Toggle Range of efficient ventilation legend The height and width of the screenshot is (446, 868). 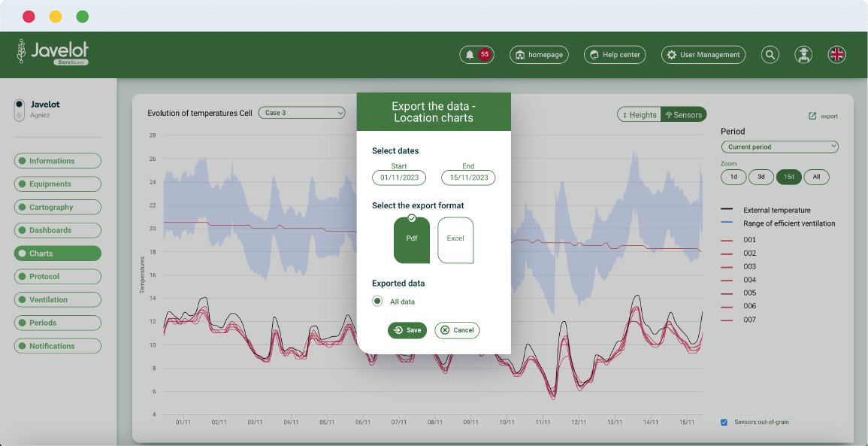click(x=778, y=223)
